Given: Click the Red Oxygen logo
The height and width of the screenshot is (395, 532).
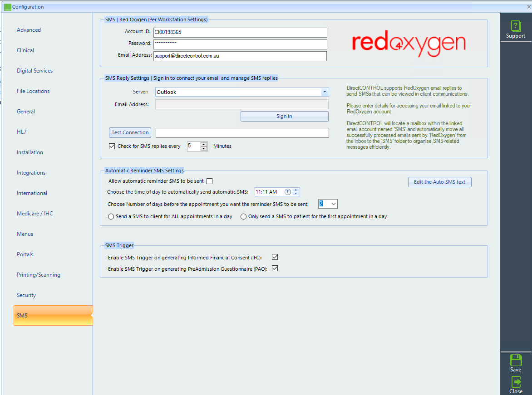Looking at the screenshot, I should tap(409, 44).
